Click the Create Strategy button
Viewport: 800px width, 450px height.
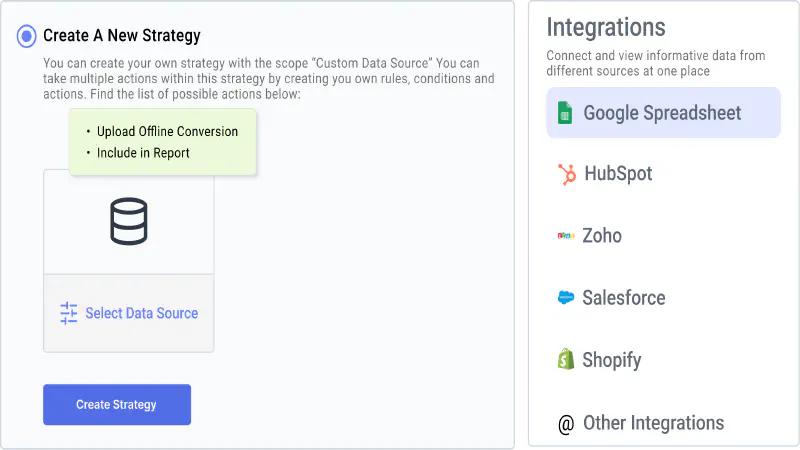click(x=117, y=405)
